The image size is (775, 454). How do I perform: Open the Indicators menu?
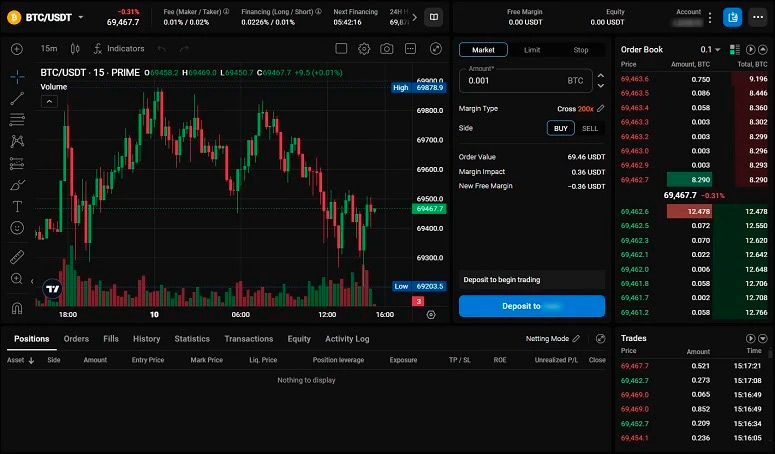(x=118, y=48)
